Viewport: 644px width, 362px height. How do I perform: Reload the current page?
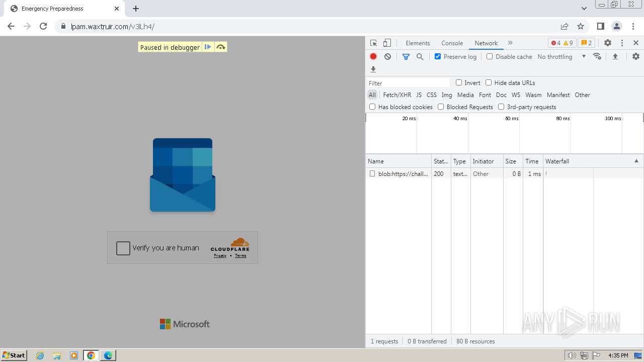tap(43, 26)
